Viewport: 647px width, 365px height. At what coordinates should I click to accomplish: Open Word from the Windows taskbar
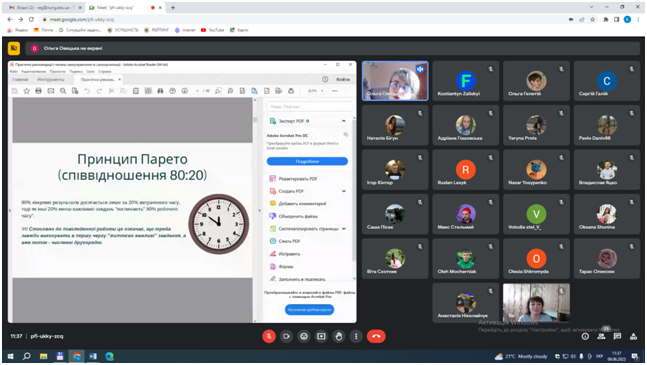pyautogui.click(x=93, y=356)
